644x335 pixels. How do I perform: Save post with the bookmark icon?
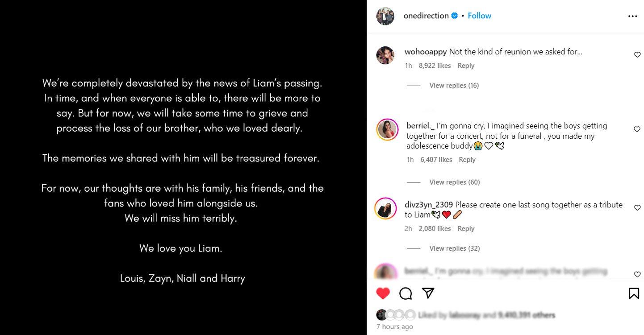(x=634, y=293)
